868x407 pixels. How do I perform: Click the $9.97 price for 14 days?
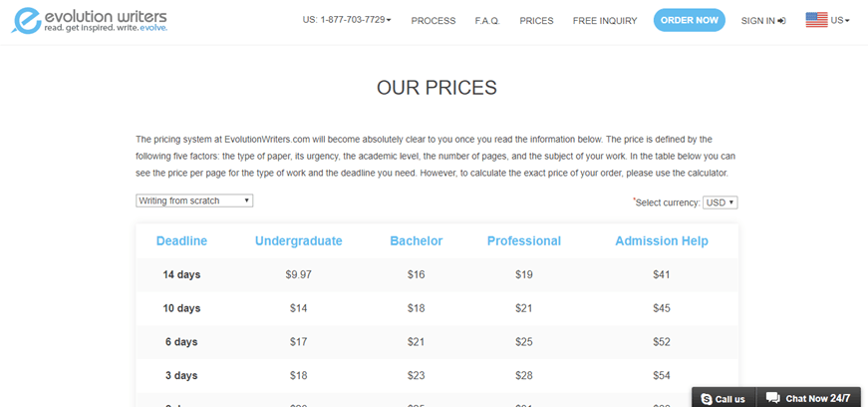(x=298, y=274)
